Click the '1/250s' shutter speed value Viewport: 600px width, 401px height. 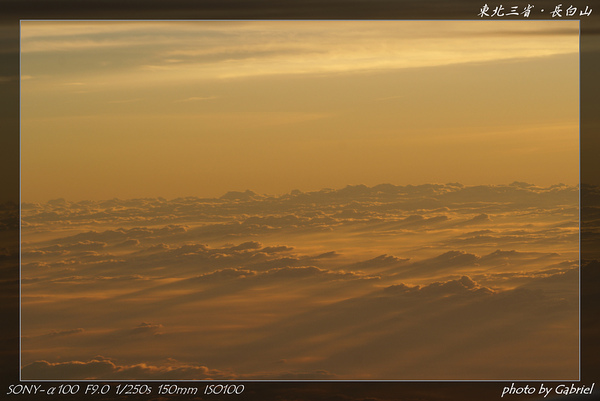133,390
